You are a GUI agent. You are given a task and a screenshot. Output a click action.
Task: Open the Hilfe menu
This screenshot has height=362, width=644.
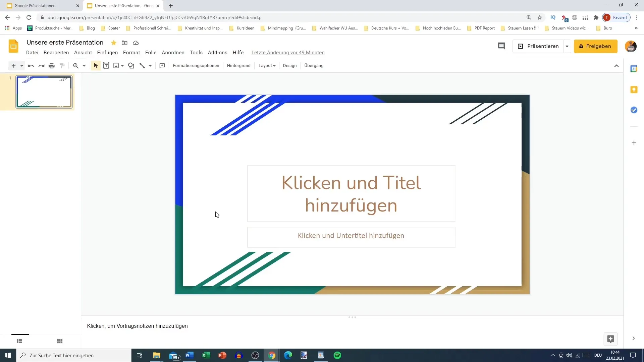point(238,53)
